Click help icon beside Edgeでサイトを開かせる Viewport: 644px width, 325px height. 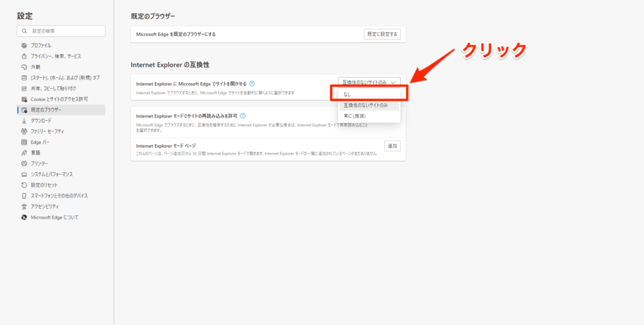pyautogui.click(x=252, y=83)
